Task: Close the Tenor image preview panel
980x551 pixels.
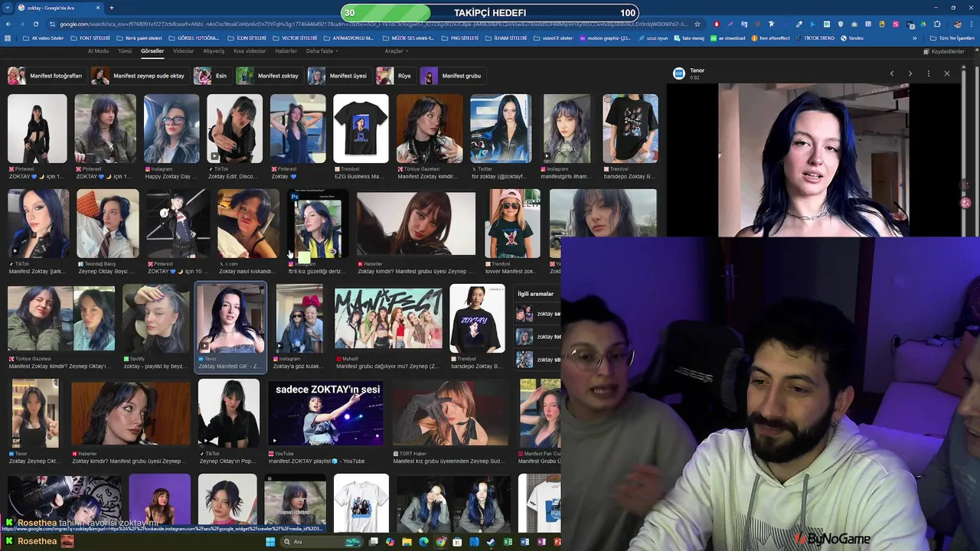Action: (x=947, y=73)
